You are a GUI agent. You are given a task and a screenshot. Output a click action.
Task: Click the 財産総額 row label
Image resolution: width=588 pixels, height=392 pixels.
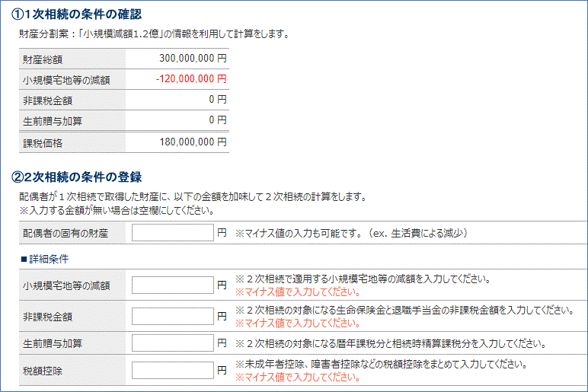(43, 59)
